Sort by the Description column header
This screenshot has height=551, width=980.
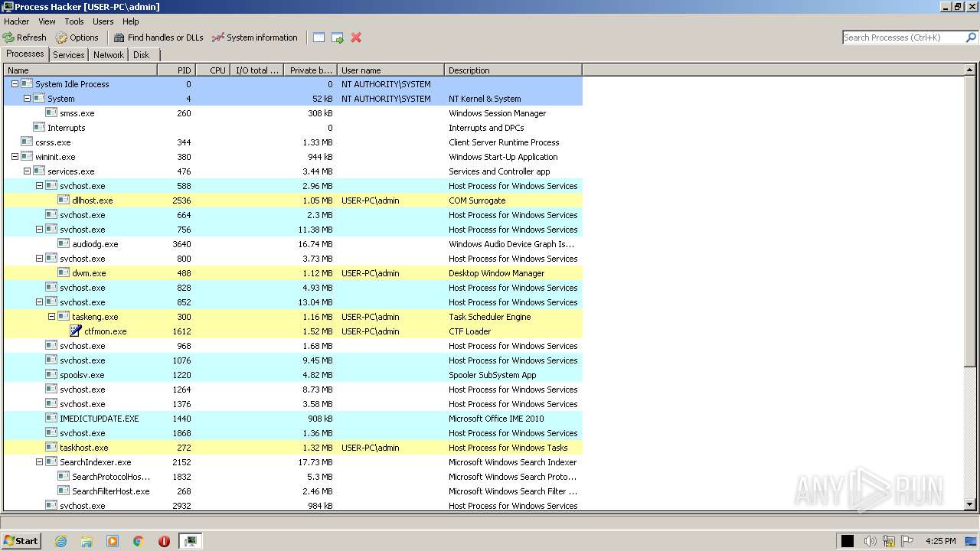(513, 70)
